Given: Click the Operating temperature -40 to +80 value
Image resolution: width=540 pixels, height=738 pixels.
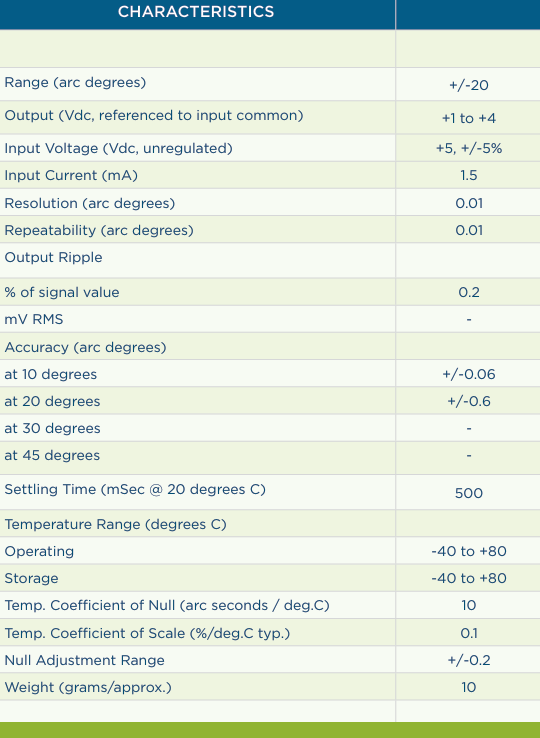Looking at the screenshot, I should (x=468, y=551).
